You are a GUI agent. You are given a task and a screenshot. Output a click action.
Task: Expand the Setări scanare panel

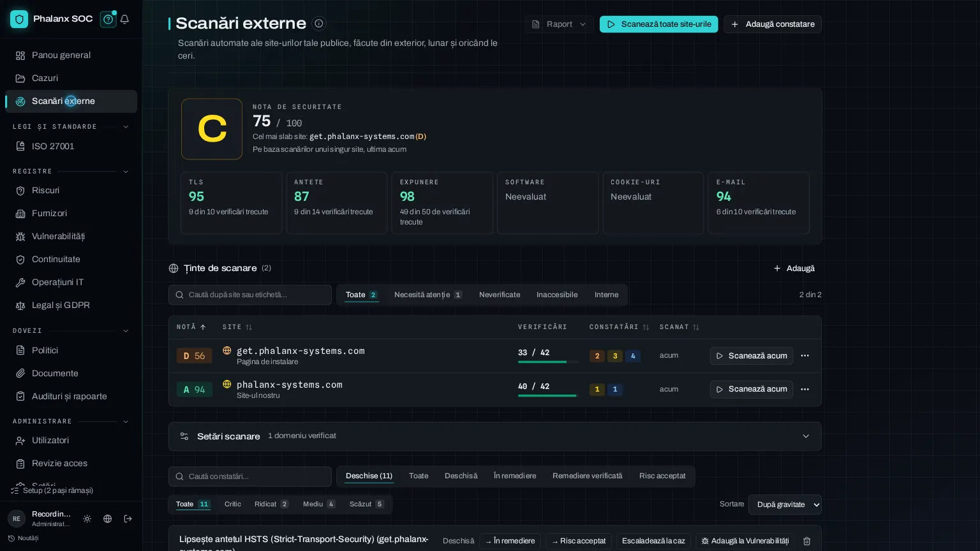[495, 436]
